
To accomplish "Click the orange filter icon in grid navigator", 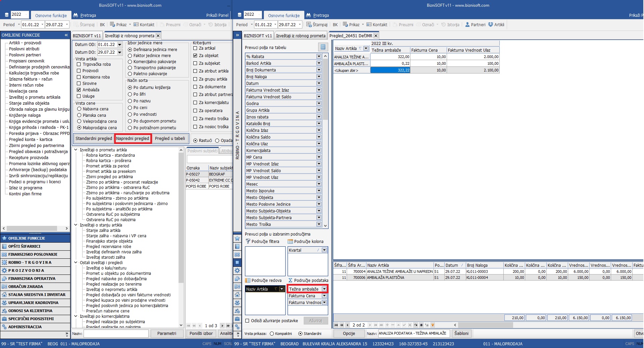I will point(433,325).
